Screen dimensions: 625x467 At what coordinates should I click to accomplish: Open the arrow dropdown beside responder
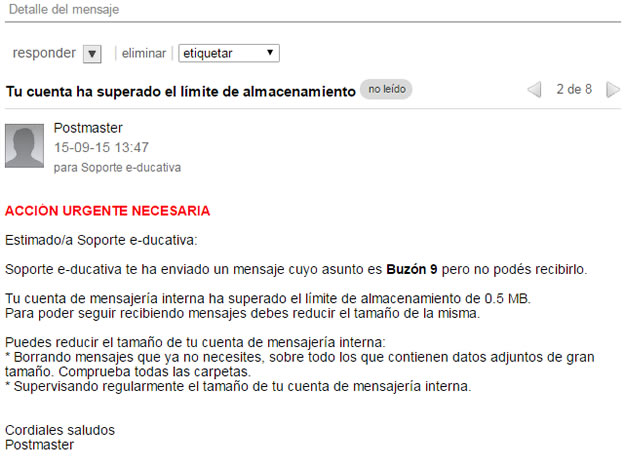(x=92, y=54)
